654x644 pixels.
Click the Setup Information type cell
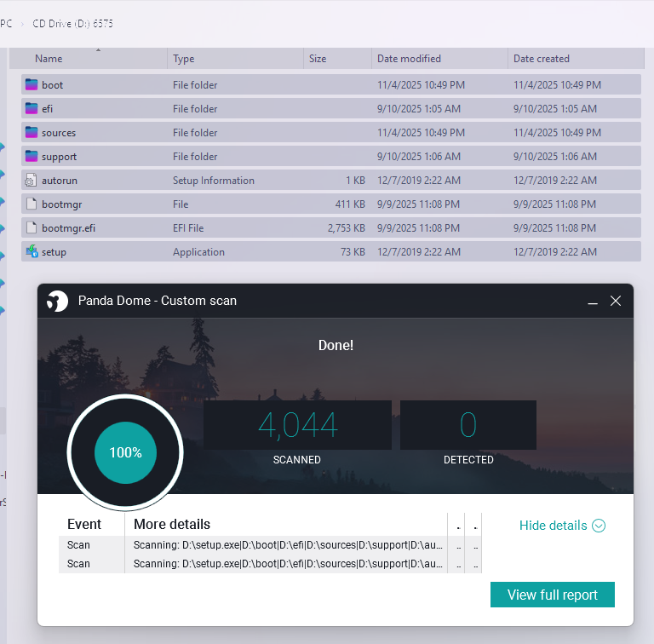tap(214, 181)
